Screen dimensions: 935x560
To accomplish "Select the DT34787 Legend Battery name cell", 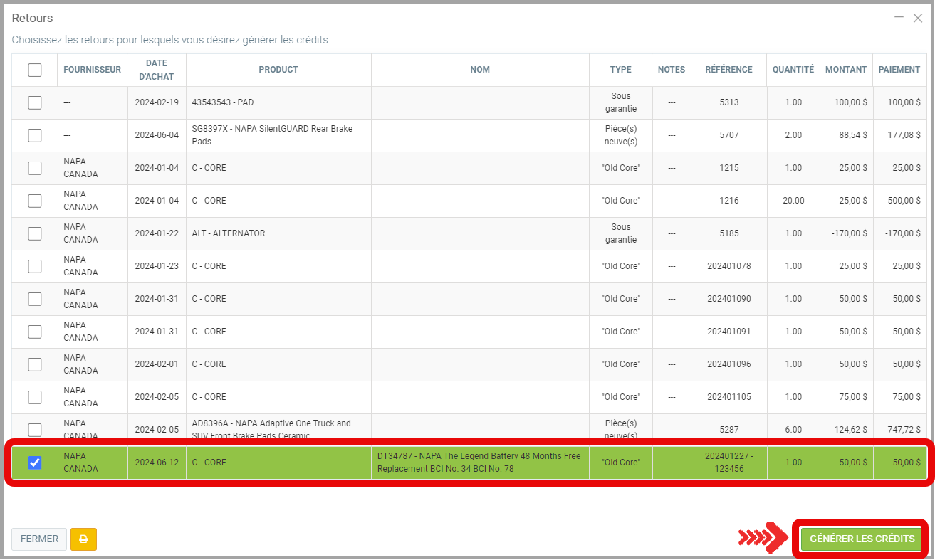I will pos(479,463).
